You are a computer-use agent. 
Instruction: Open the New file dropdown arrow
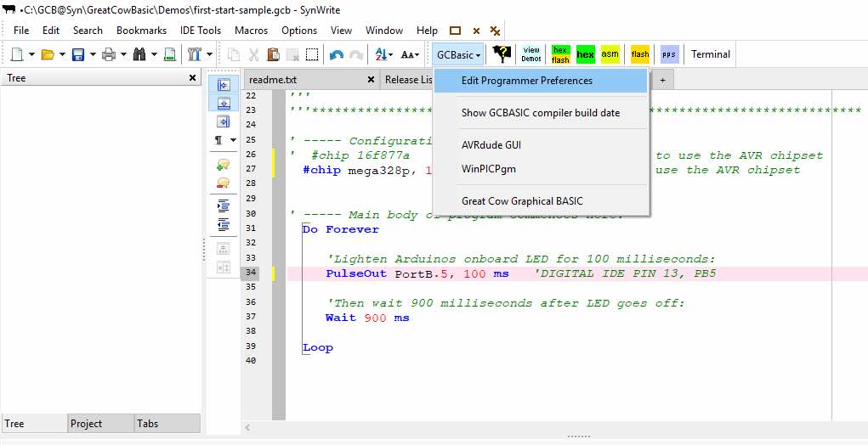click(31, 54)
